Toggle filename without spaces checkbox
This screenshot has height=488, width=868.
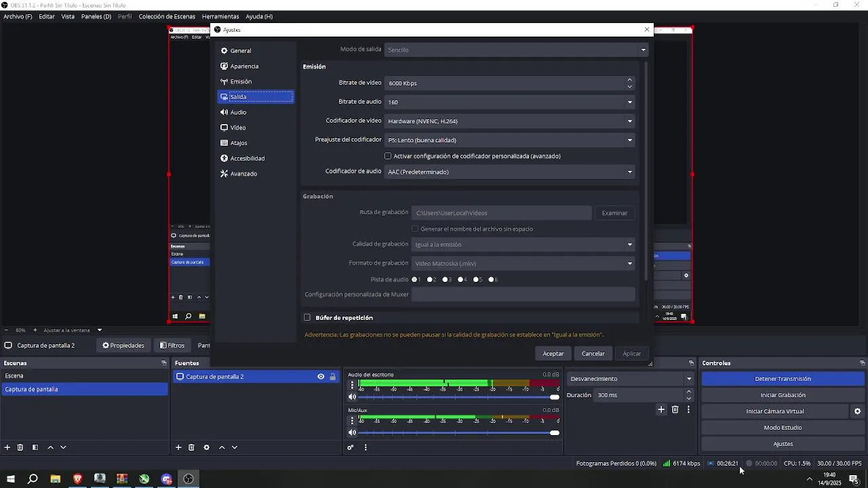coord(415,229)
